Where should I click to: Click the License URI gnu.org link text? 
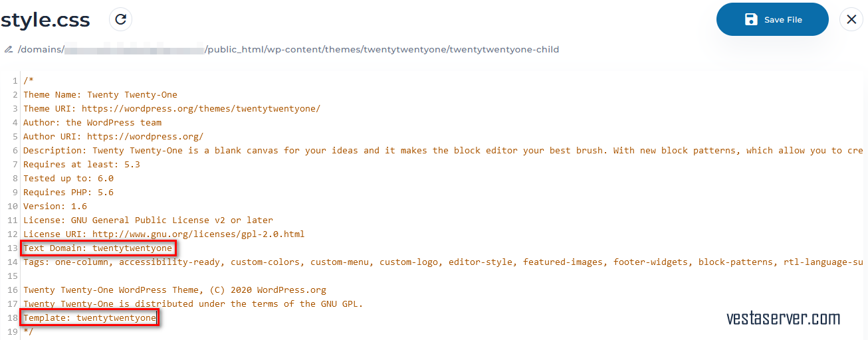(198, 234)
